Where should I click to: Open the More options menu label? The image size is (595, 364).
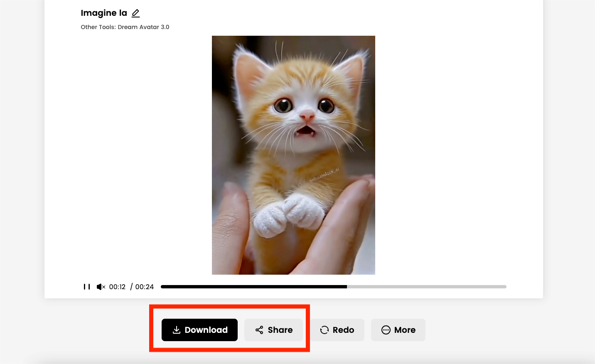coord(405,330)
